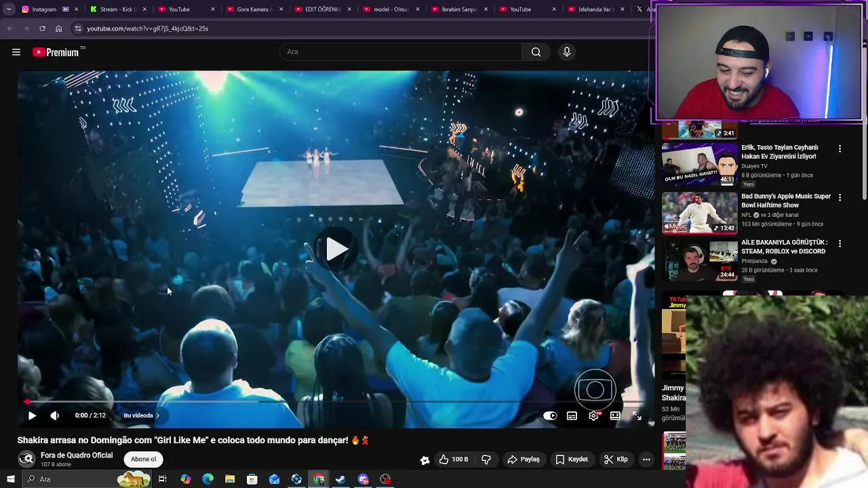Create a clip using the Klip button

pyautogui.click(x=616, y=459)
